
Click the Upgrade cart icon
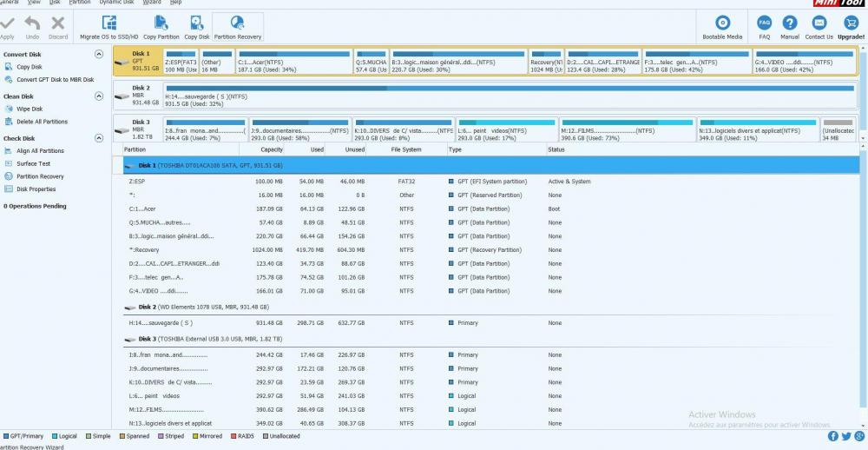click(x=851, y=23)
